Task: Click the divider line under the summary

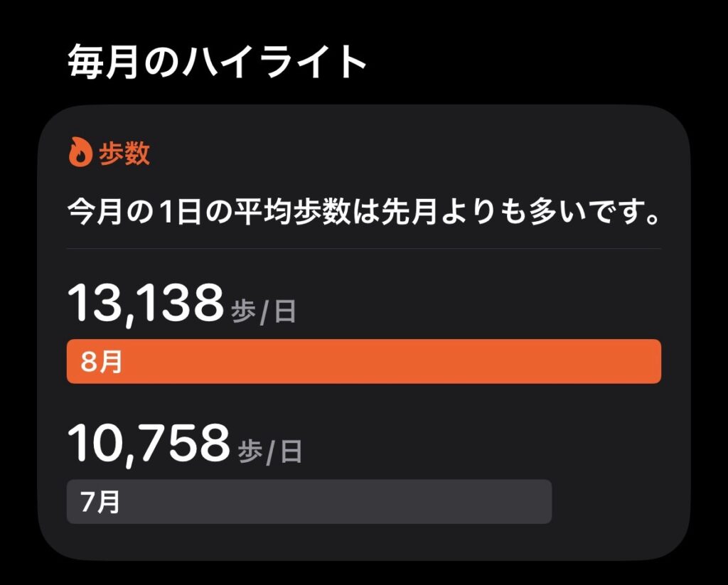Action: click(x=364, y=248)
